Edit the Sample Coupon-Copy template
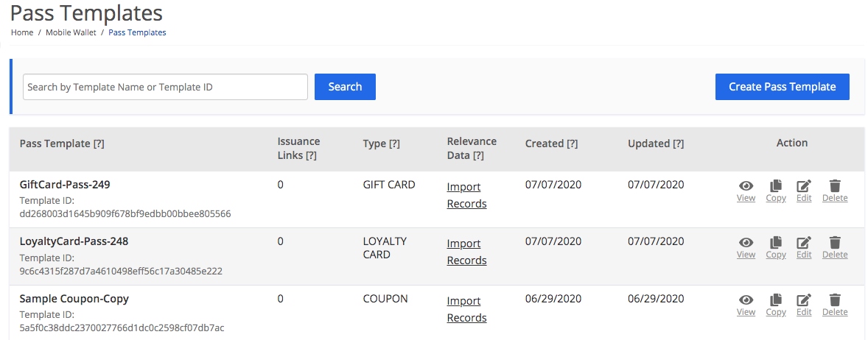Viewport: 868px width, 340px height. [804, 304]
